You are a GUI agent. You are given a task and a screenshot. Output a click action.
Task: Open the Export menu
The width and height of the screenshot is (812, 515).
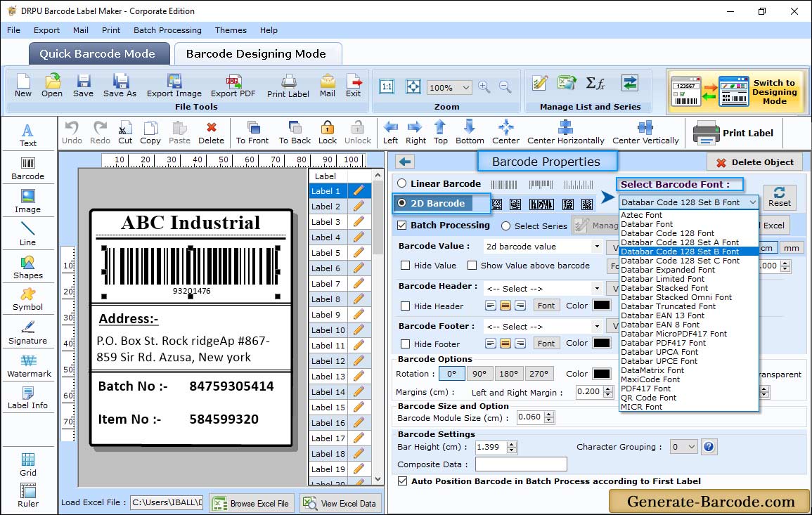click(46, 30)
